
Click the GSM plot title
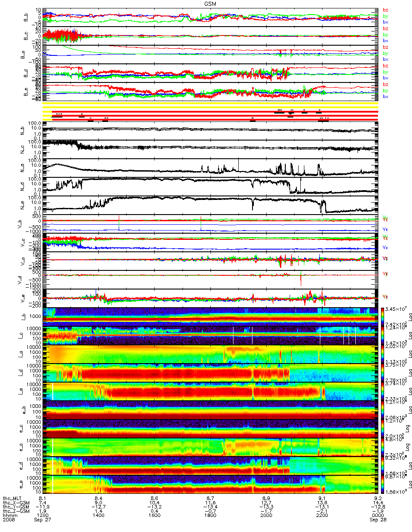click(210, 3)
